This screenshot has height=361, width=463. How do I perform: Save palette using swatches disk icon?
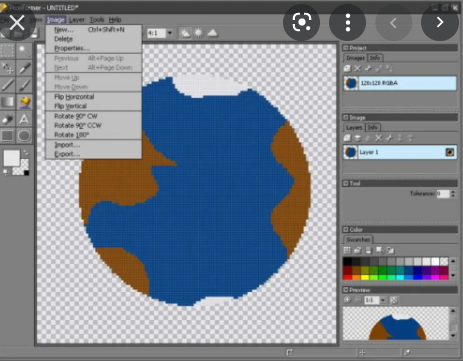coord(368,250)
